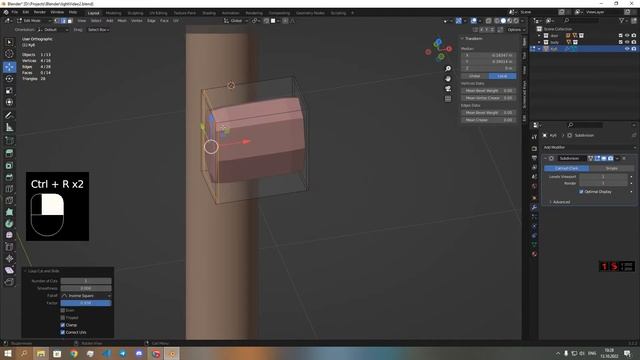
Task: Click the Smoothness value field
Action: pos(86,288)
